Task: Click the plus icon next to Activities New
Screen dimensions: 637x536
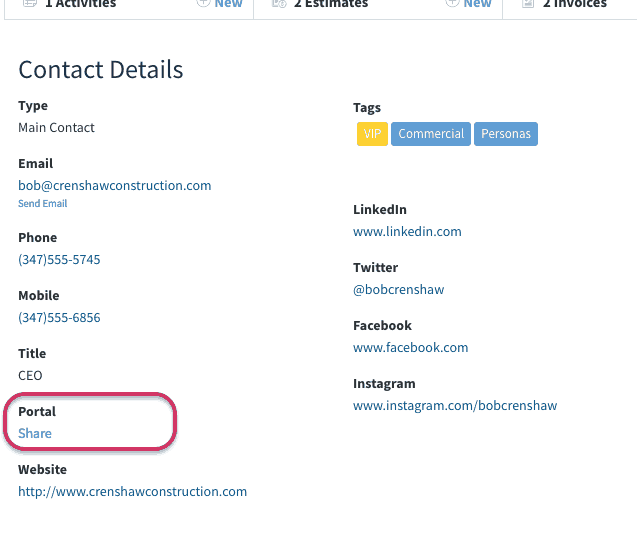Action: tap(203, 3)
